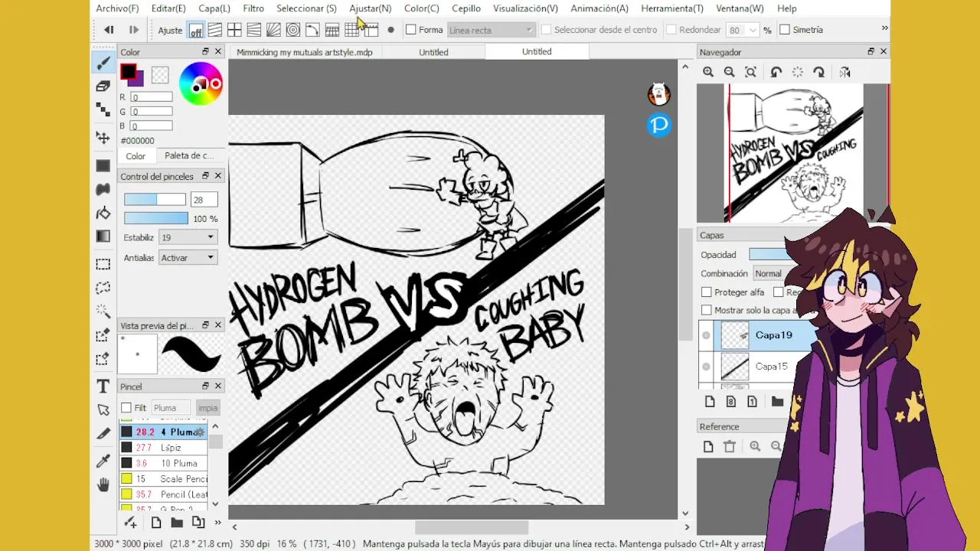980x551 pixels.
Task: Select the Lasso selection tool
Action: pyautogui.click(x=103, y=288)
